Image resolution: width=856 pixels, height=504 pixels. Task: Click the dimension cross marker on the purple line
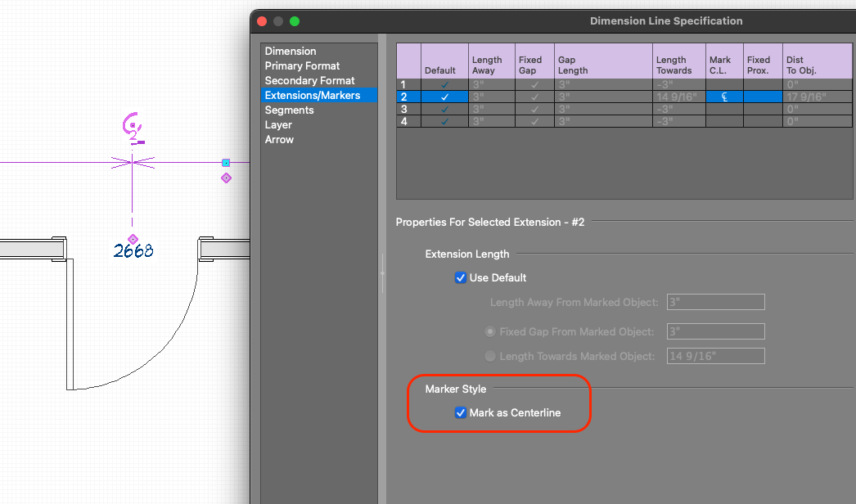133,163
